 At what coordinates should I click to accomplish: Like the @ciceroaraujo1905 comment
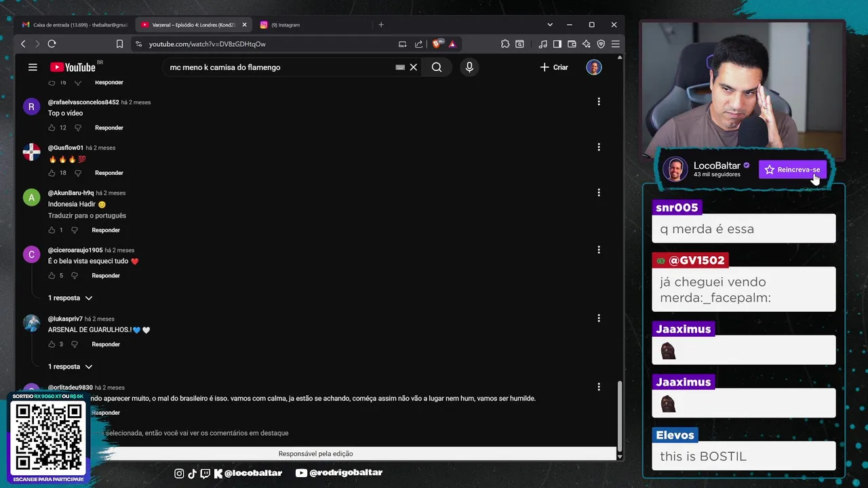coord(52,275)
